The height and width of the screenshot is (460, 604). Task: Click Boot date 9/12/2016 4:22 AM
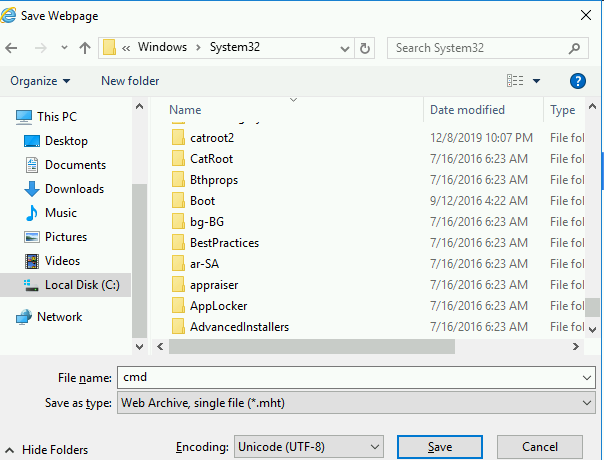pyautogui.click(x=478, y=201)
